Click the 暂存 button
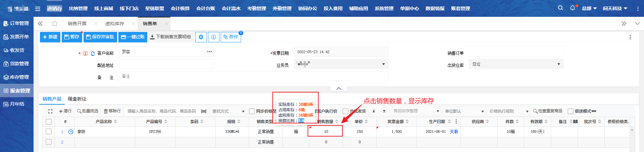Image resolution: width=644 pixels, height=152 pixels. pyautogui.click(x=72, y=37)
